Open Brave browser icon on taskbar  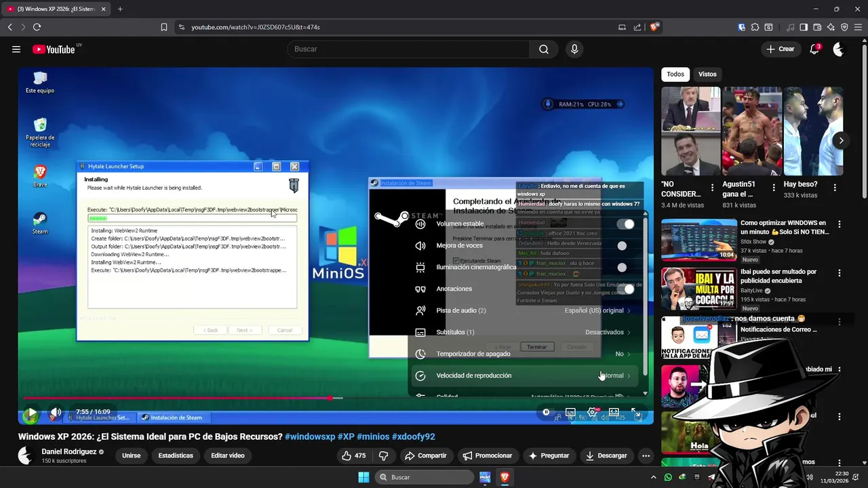(505, 477)
